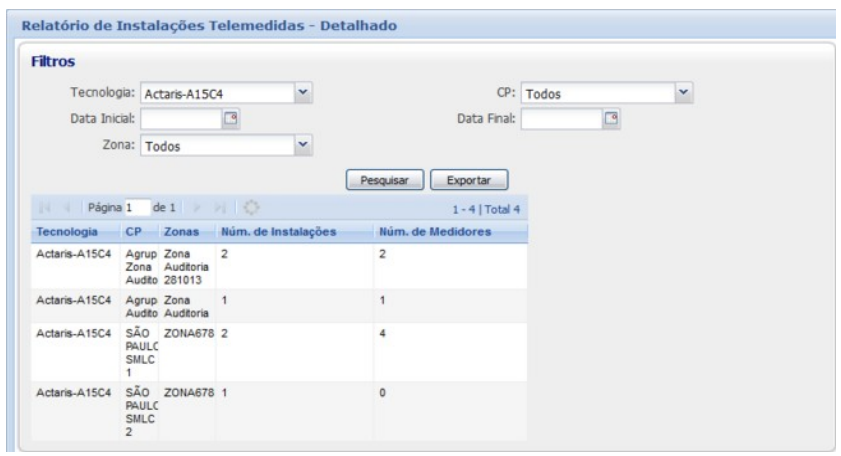
Task: Click the Pesquisar button
Action: [x=384, y=181]
